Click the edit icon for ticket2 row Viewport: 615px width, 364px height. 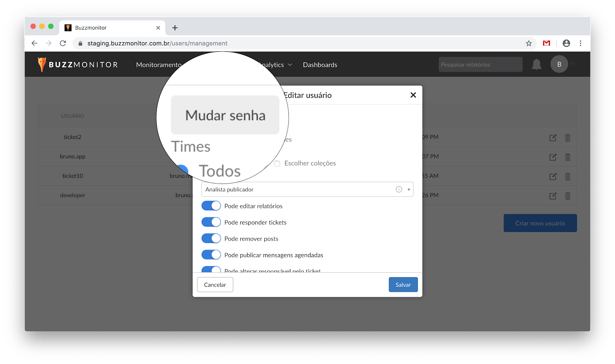point(553,137)
